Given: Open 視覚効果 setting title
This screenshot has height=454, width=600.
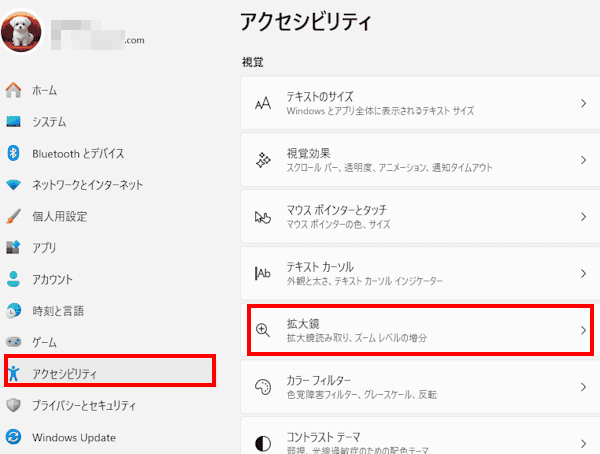Looking at the screenshot, I should coord(308,153).
